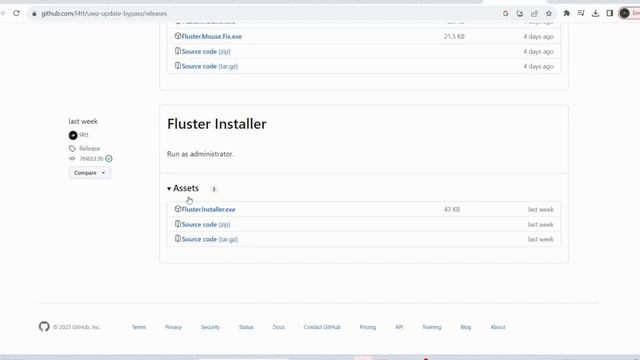Download Source code (zip) from 4 days ago
Screen dimensions: 640x360
click(x=206, y=51)
